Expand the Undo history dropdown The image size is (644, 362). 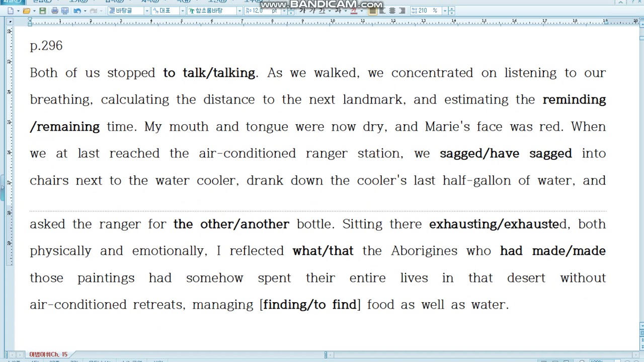(x=85, y=11)
